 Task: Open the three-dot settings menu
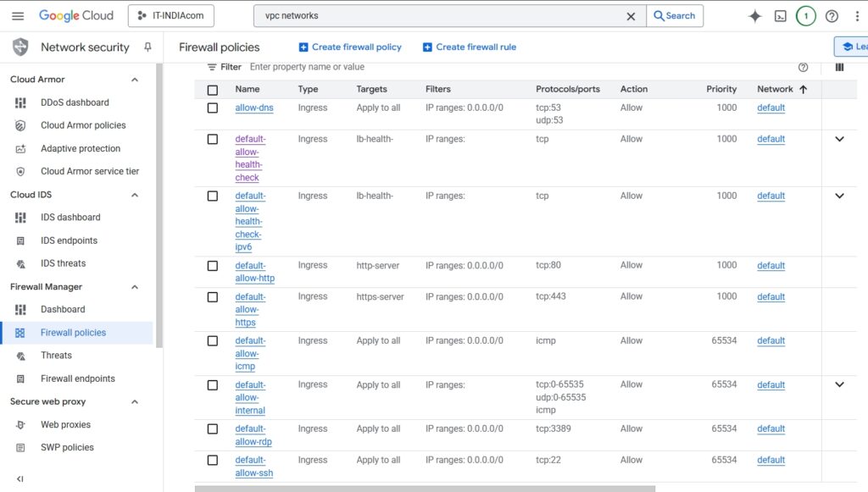[x=857, y=16]
